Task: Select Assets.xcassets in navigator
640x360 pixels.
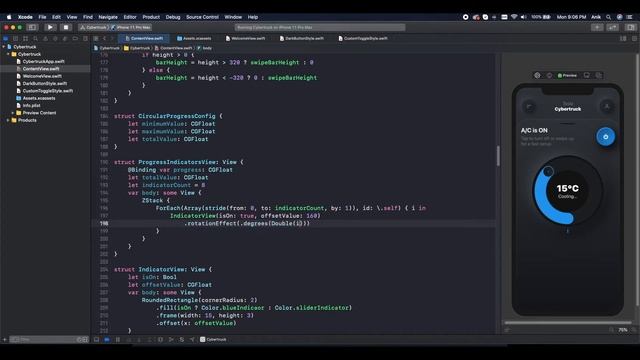Action: pyautogui.click(x=36, y=98)
